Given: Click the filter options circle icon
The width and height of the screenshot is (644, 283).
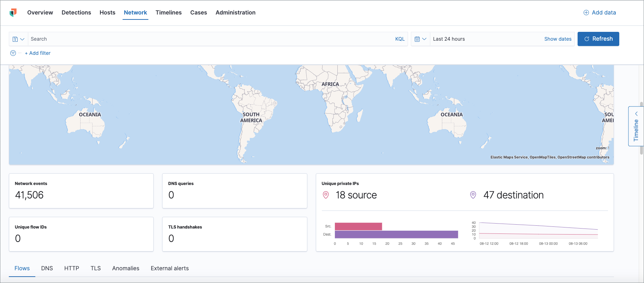Looking at the screenshot, I should point(13,53).
